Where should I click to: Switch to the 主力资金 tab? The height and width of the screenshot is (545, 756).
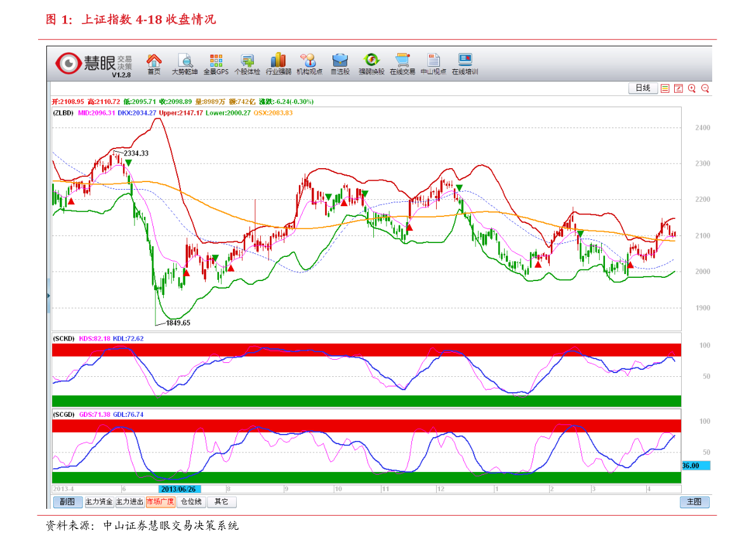(x=99, y=502)
